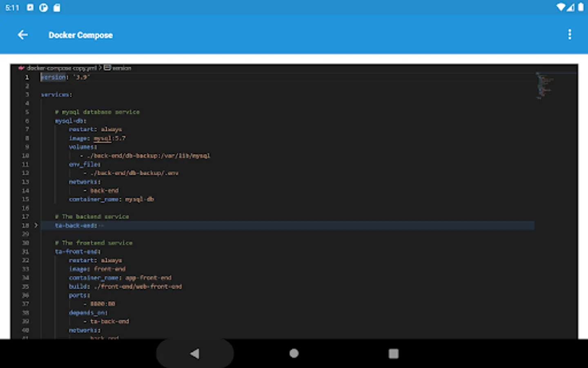This screenshot has width=588, height=368.
Task: Click the back arrow in the toolbar
Action: tap(22, 35)
